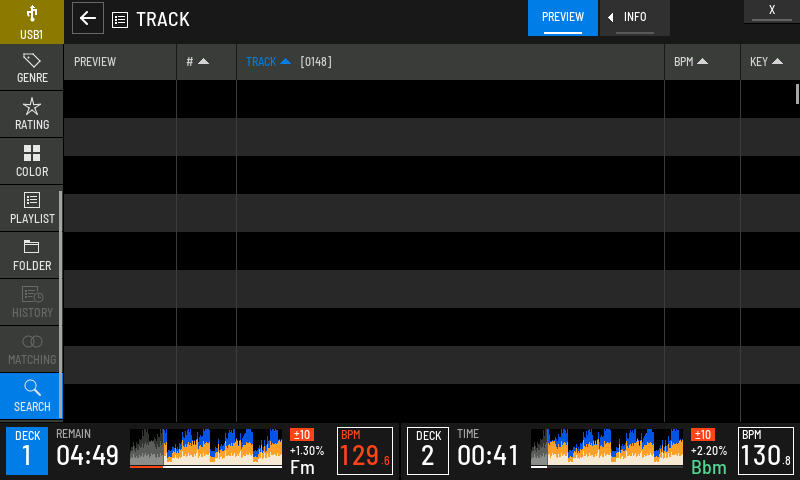Click the PREVIEW column header
This screenshot has width=800, height=480.
[x=120, y=62]
